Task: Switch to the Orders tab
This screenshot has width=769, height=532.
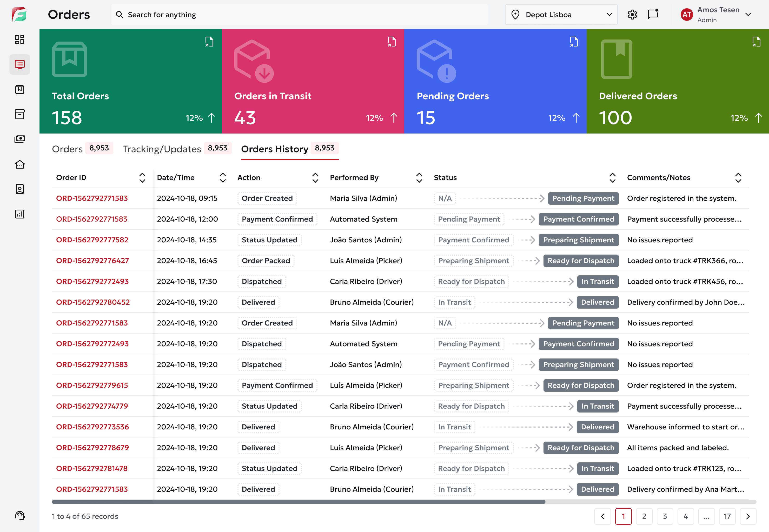Action: pos(67,149)
